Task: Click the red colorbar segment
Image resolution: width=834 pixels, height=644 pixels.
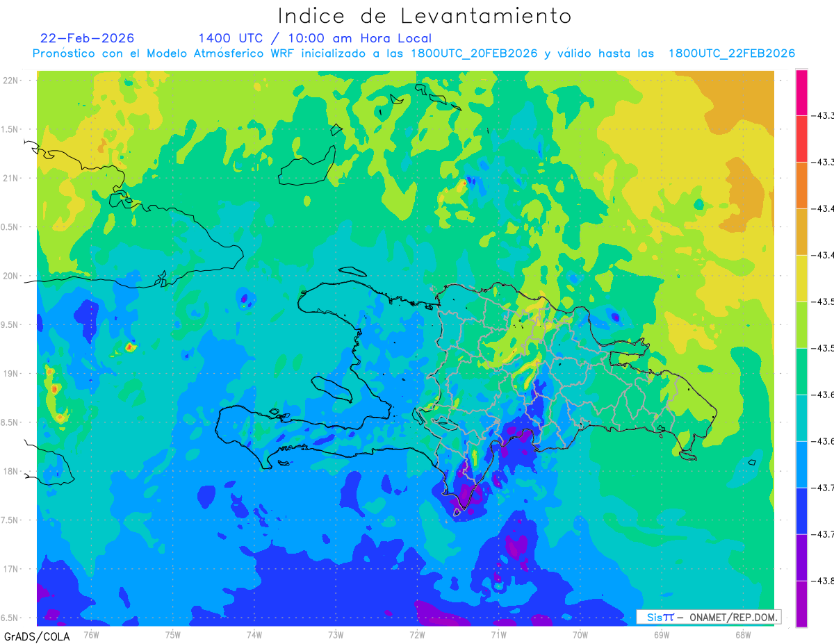Action: [801, 139]
